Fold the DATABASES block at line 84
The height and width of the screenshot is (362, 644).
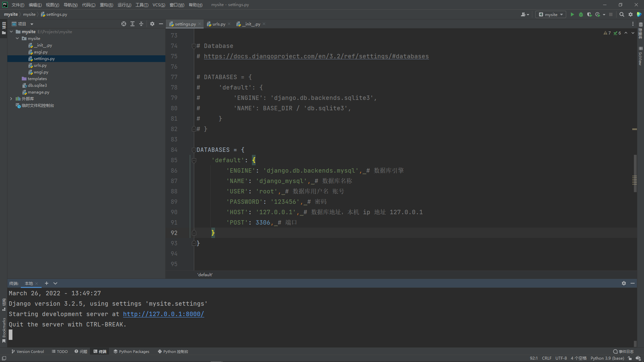point(194,150)
